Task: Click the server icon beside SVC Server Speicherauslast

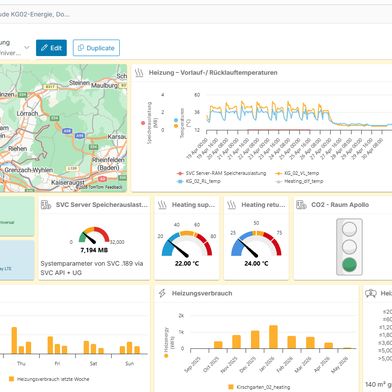Action: click(46, 205)
